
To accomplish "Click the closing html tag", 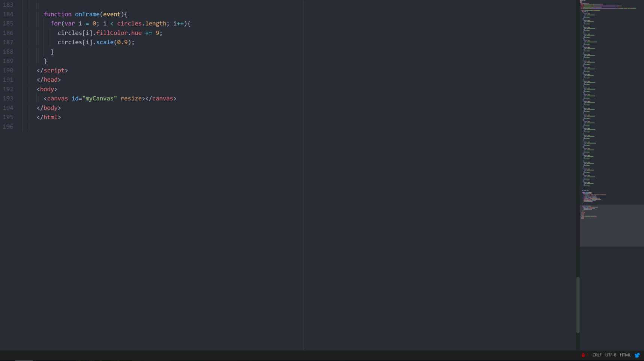I will coord(49,117).
